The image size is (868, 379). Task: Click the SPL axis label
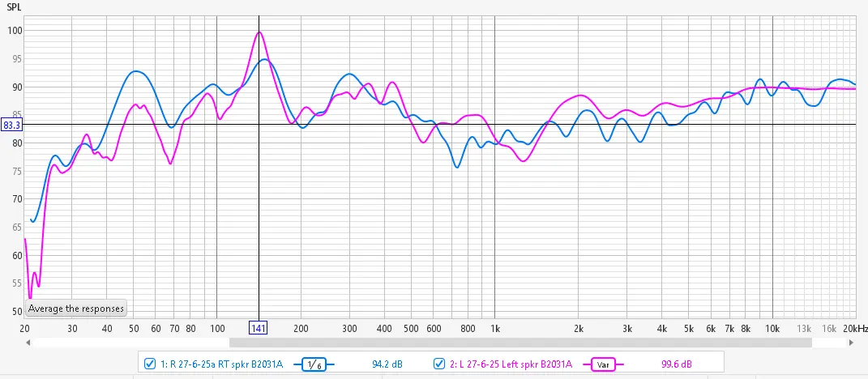(13, 7)
